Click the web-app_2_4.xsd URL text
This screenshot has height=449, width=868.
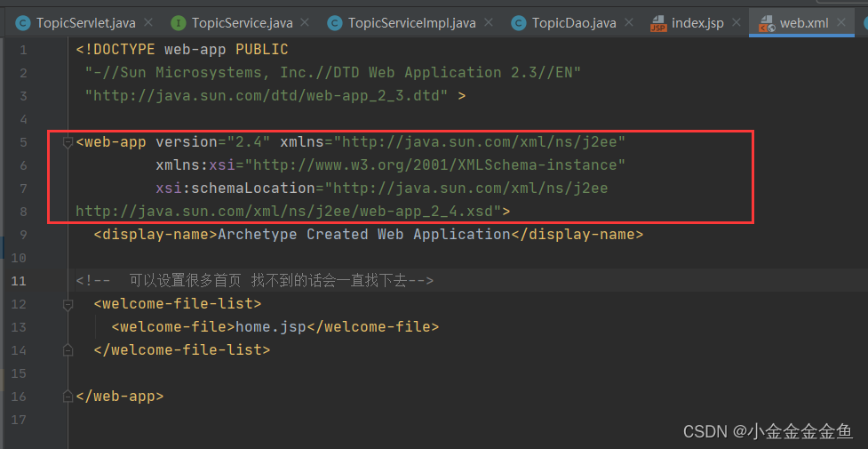tap(289, 212)
